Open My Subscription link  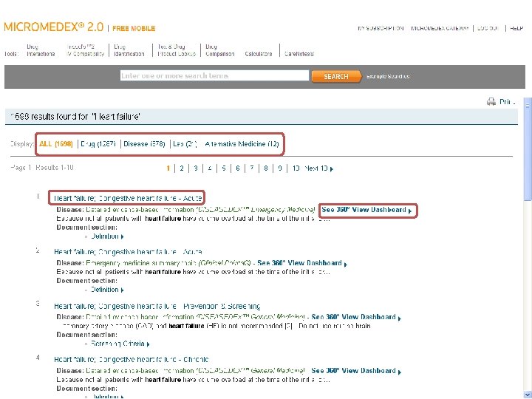click(381, 28)
